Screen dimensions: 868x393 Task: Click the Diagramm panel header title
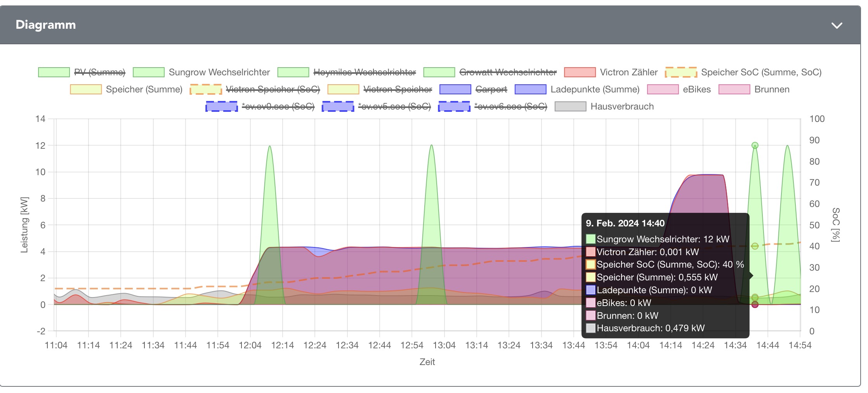[x=46, y=25]
